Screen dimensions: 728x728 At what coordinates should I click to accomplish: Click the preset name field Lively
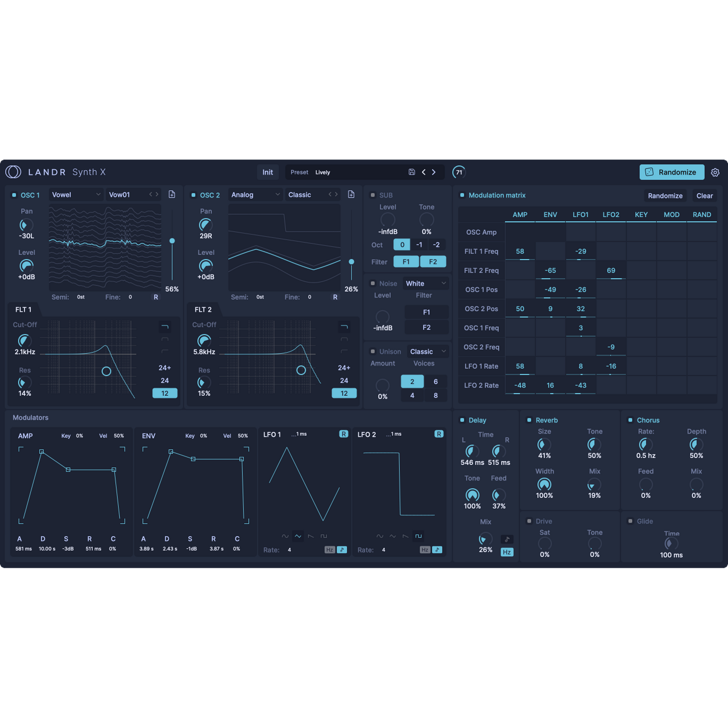tap(323, 172)
